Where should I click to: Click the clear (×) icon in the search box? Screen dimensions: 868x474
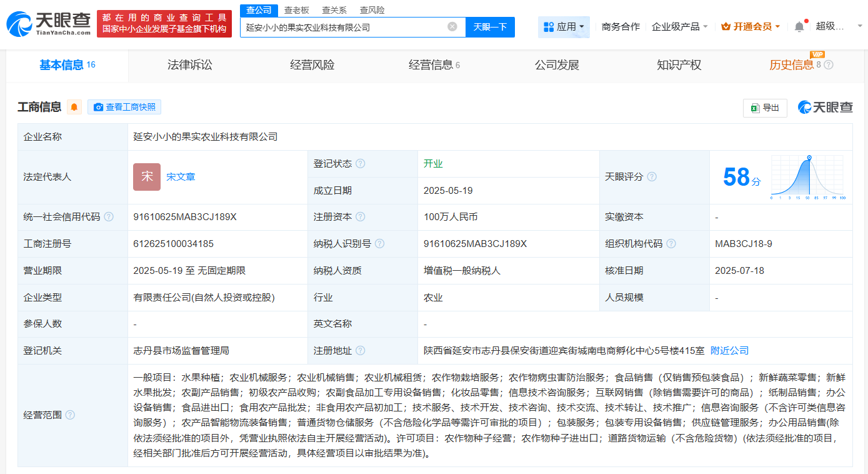coord(452,27)
